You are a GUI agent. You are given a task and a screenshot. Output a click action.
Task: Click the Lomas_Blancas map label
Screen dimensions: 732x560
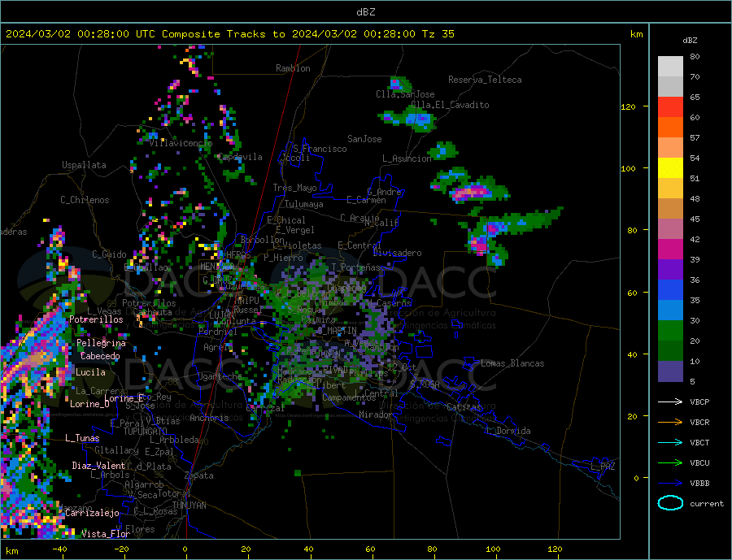[512, 363]
